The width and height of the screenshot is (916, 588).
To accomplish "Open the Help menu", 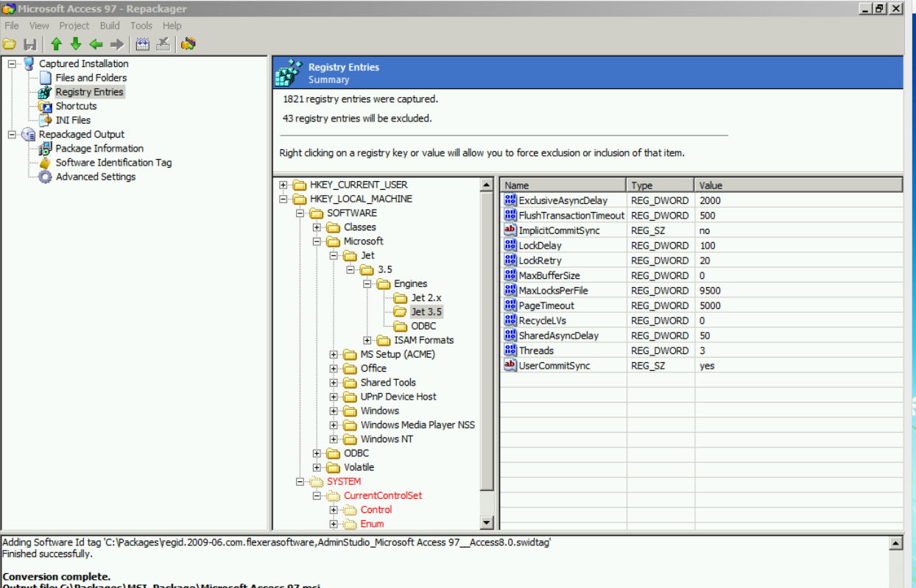I will tap(172, 26).
